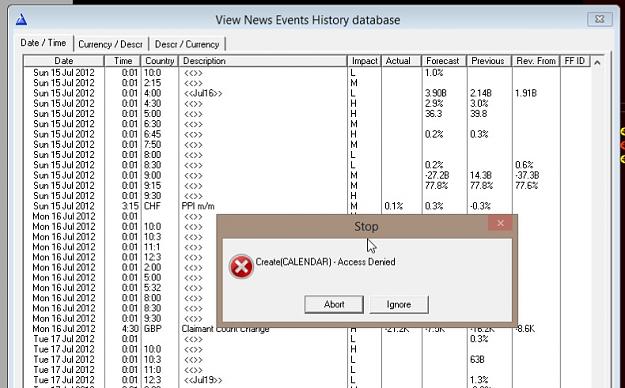Click the 3:15 time cell

130,206
